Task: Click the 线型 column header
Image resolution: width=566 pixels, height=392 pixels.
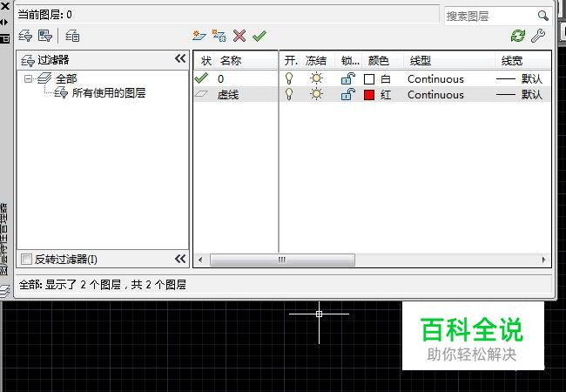Action: click(x=421, y=60)
